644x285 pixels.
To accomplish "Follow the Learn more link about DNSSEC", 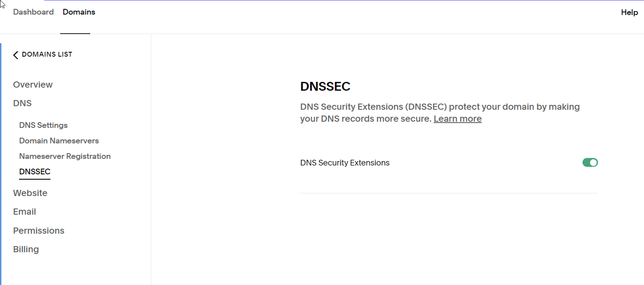I will tap(457, 119).
